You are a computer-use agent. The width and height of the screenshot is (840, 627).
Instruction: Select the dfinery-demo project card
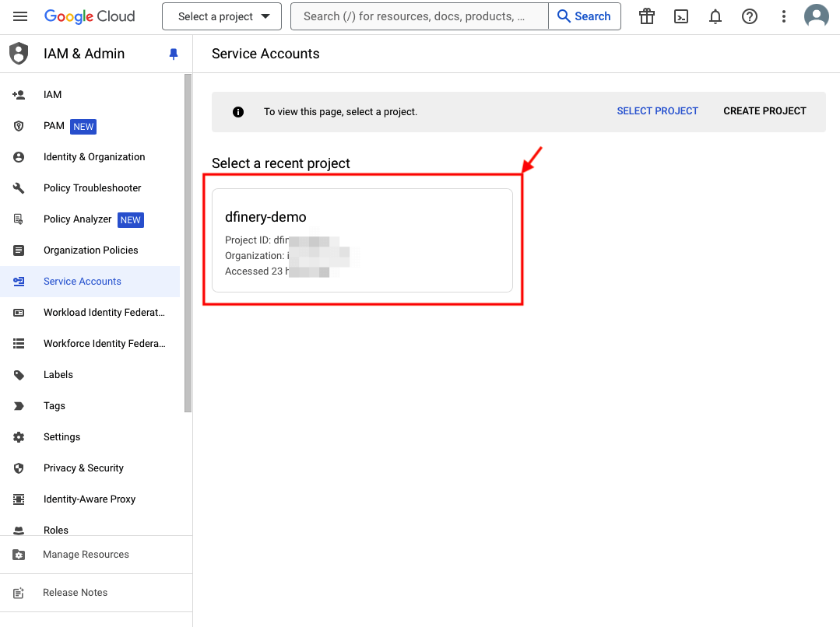pyautogui.click(x=362, y=240)
